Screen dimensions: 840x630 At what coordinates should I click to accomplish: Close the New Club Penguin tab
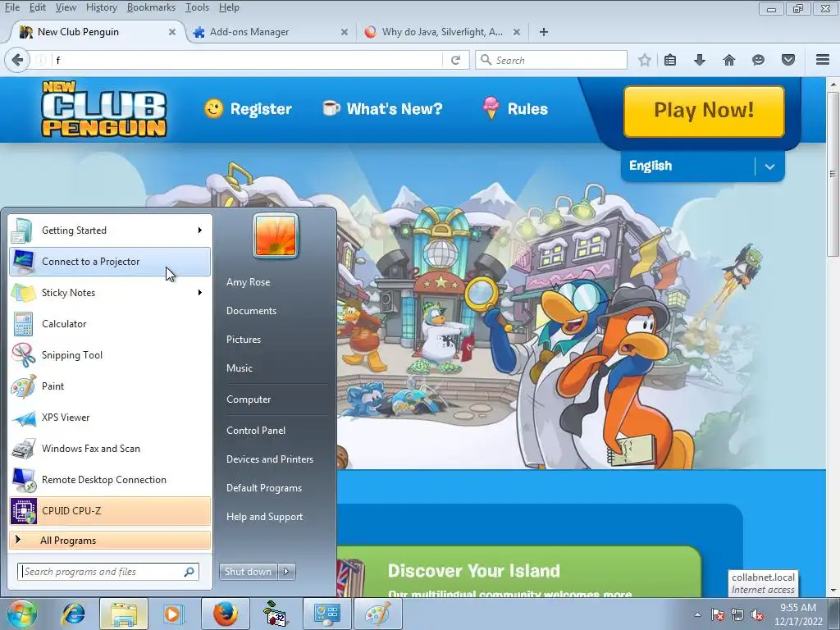point(172,32)
